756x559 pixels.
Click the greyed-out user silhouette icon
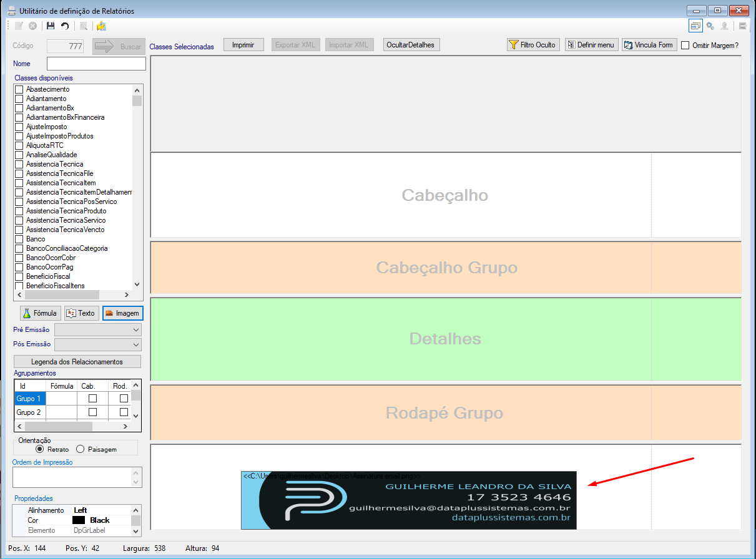point(725,26)
